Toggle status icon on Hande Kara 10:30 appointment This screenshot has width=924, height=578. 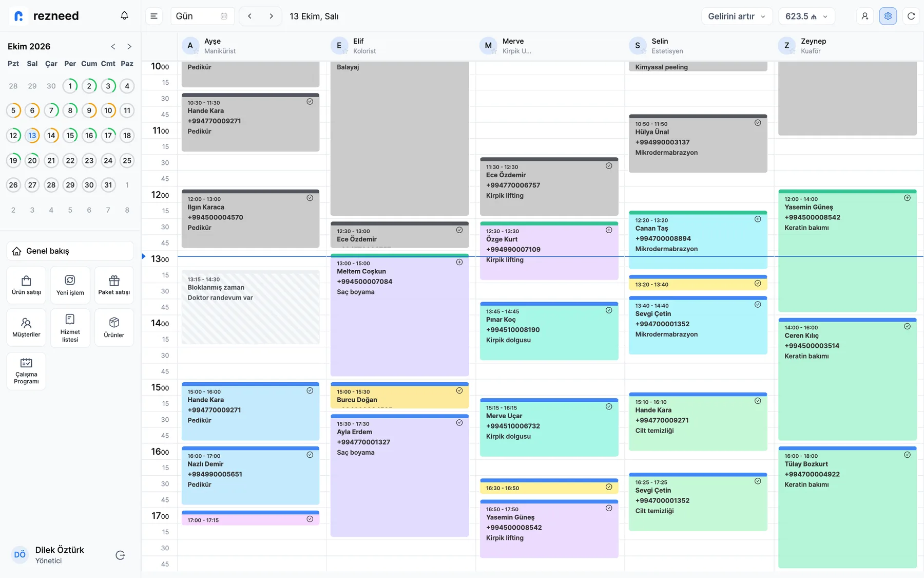[310, 102]
